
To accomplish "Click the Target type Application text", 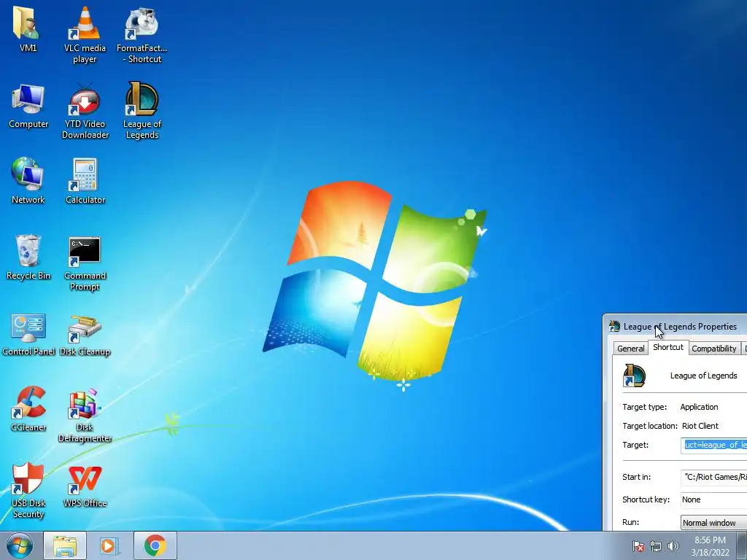I will [x=699, y=407].
